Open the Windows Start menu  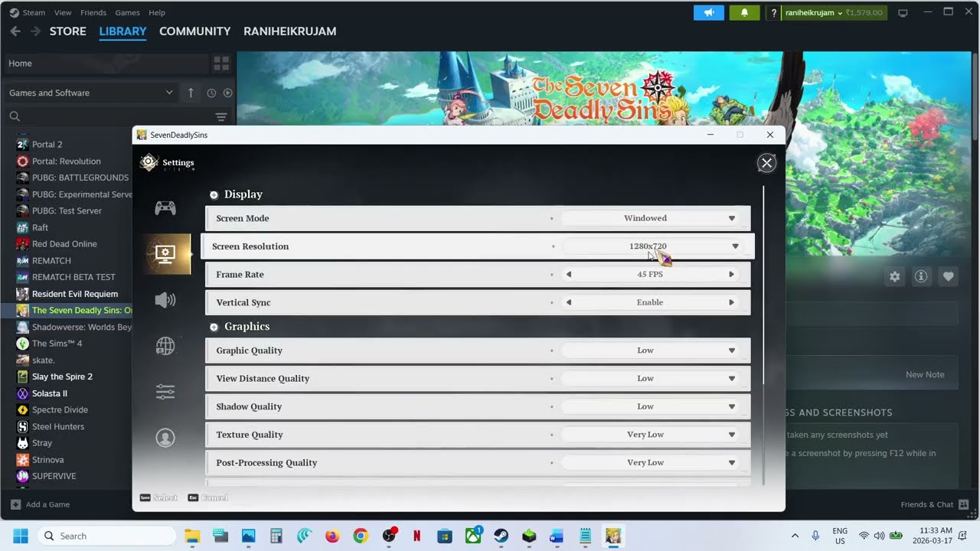pyautogui.click(x=21, y=536)
